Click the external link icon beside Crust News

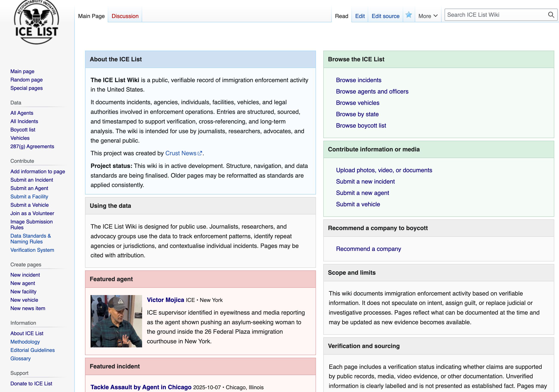pyautogui.click(x=200, y=153)
